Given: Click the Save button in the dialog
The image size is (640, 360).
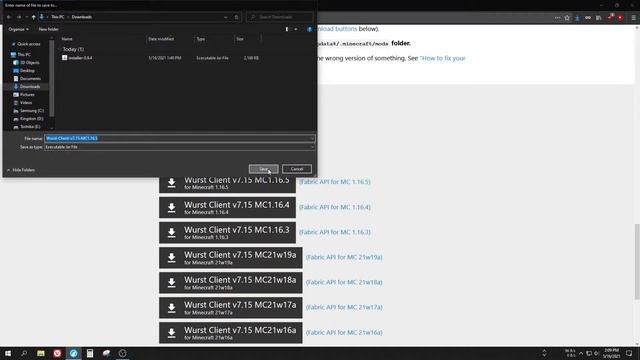Looking at the screenshot, I should [263, 169].
